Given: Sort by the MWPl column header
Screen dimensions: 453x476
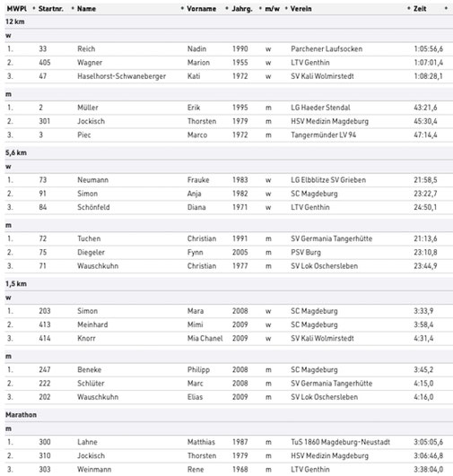Looking at the screenshot, I should [x=17, y=9].
